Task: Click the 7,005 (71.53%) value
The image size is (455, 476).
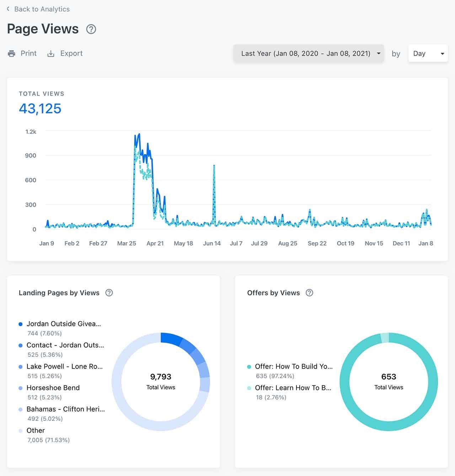Action: coord(49,440)
